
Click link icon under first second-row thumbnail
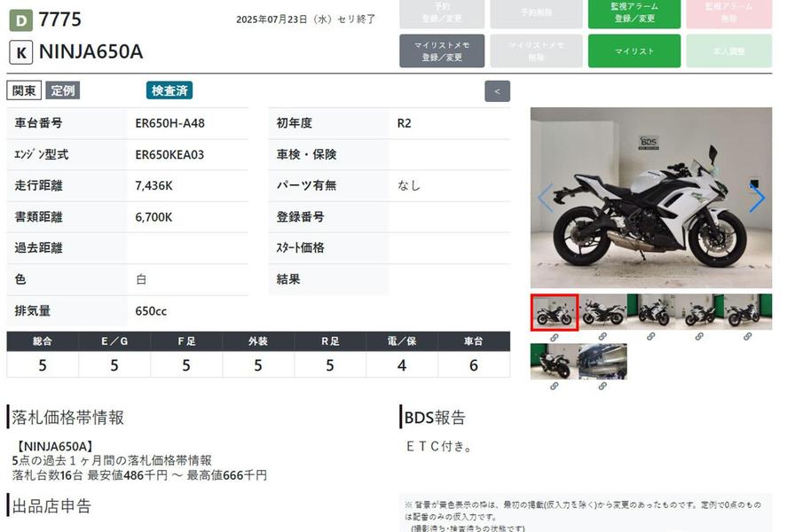pyautogui.click(x=555, y=387)
